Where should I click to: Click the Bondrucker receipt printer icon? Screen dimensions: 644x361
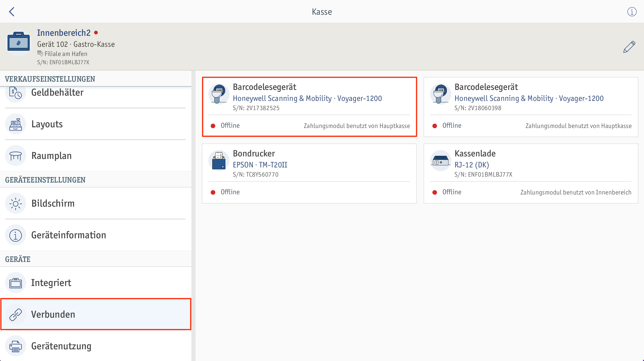219,160
